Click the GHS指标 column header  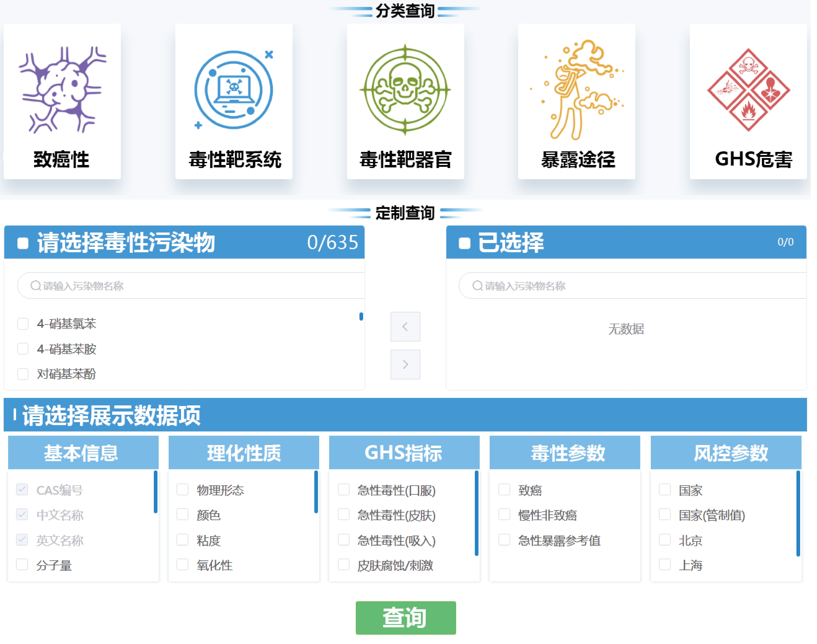click(x=404, y=452)
